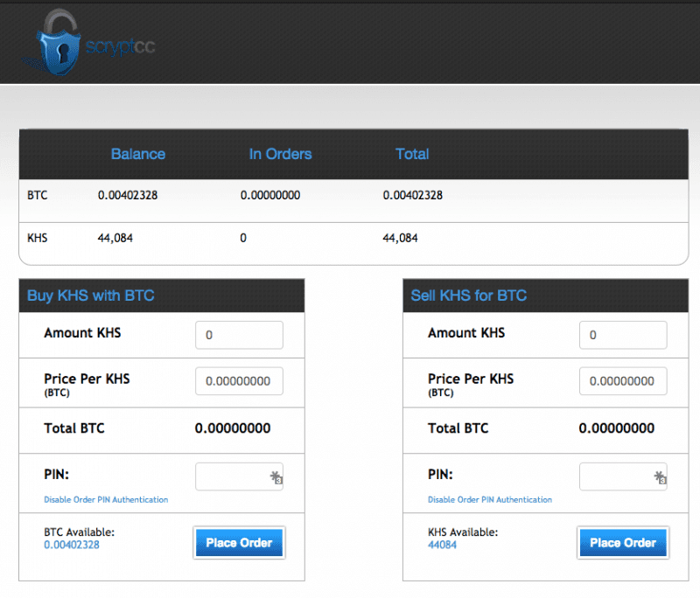Select KHS balance value 44,084
The width and height of the screenshot is (700, 598).
115,238
